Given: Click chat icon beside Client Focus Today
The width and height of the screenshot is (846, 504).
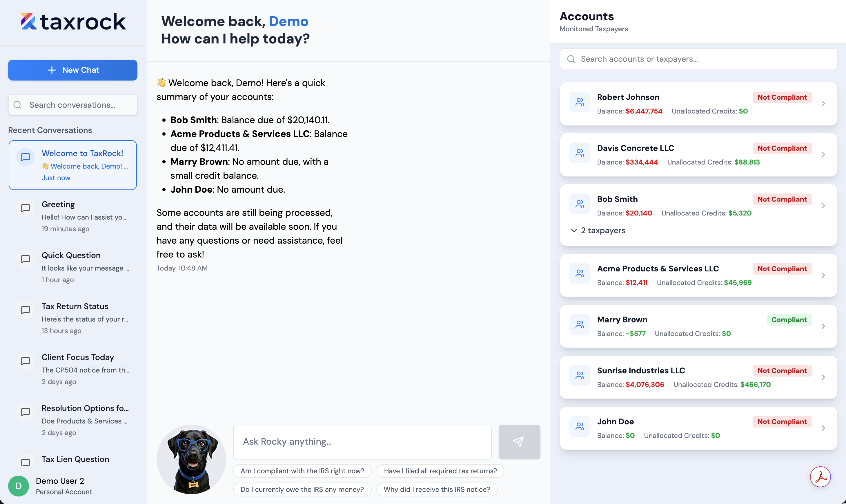Looking at the screenshot, I should pyautogui.click(x=26, y=361).
